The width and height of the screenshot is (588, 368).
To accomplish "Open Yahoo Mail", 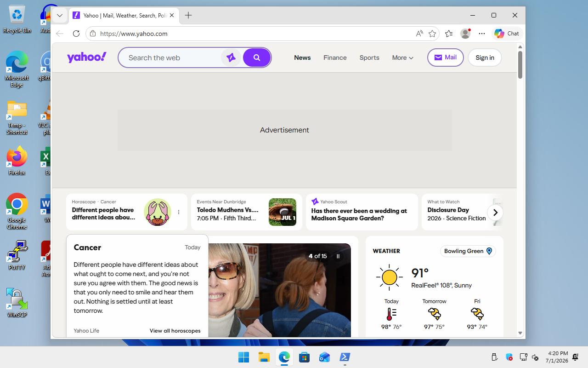I will pyautogui.click(x=445, y=57).
